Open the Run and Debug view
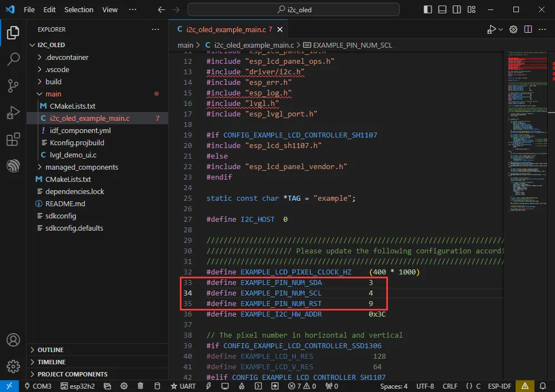The width and height of the screenshot is (555, 392). 13,113
